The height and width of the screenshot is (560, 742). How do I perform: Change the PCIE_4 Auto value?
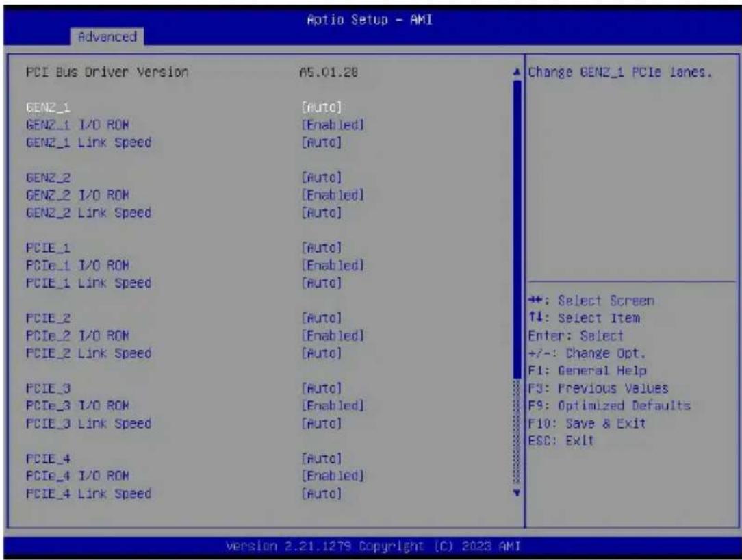(321, 458)
